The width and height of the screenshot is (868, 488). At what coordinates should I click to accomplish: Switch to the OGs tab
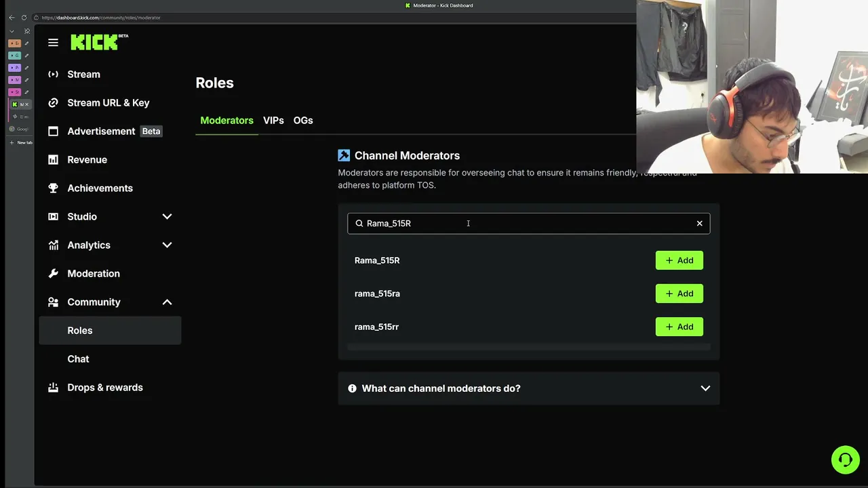click(303, 121)
